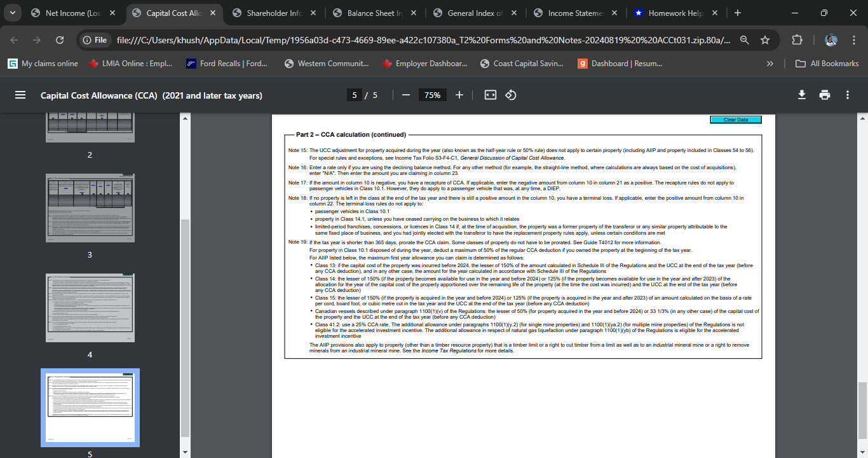Open Chrome's three-dot customize menu
The width and height of the screenshot is (868, 458).
[x=854, y=39]
